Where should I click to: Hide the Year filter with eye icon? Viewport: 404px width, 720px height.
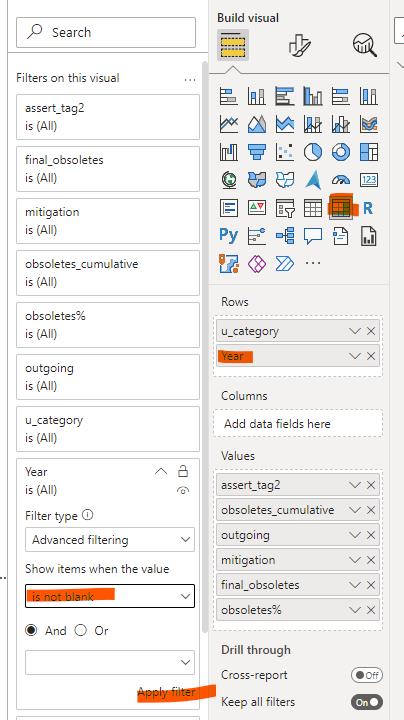point(183,491)
